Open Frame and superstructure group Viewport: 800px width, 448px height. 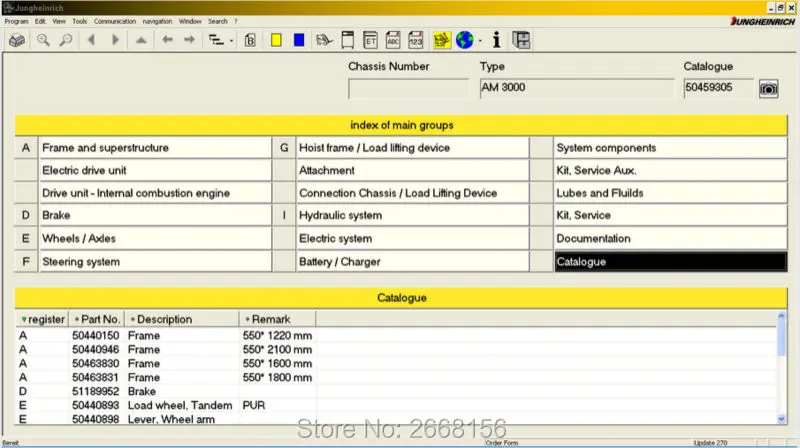[156, 148]
